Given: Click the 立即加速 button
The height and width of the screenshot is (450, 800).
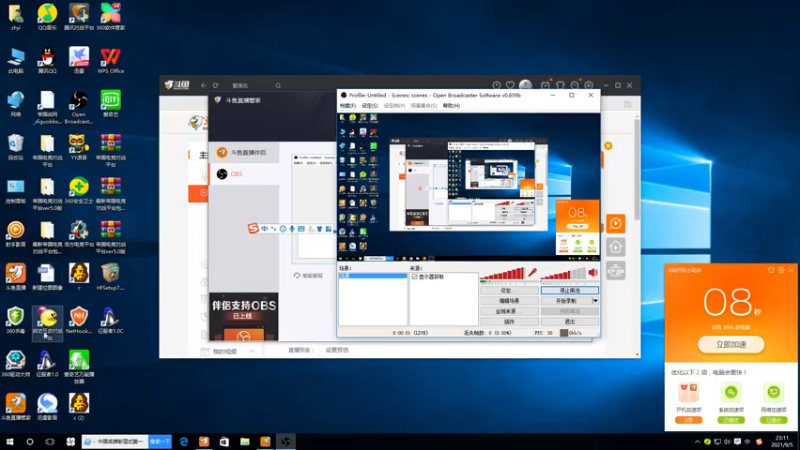Looking at the screenshot, I should [x=731, y=344].
